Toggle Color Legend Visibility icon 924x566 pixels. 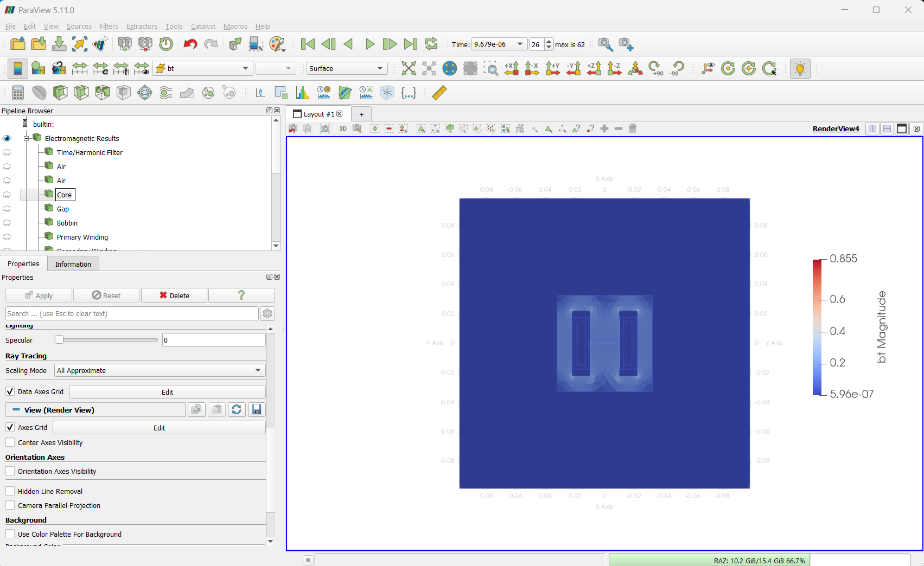pos(18,68)
